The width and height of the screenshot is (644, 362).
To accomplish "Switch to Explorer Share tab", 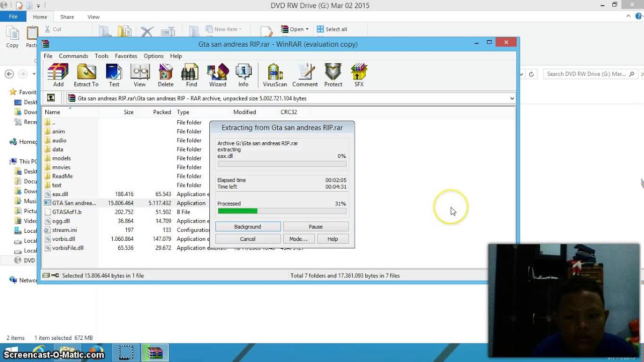I will (x=67, y=17).
